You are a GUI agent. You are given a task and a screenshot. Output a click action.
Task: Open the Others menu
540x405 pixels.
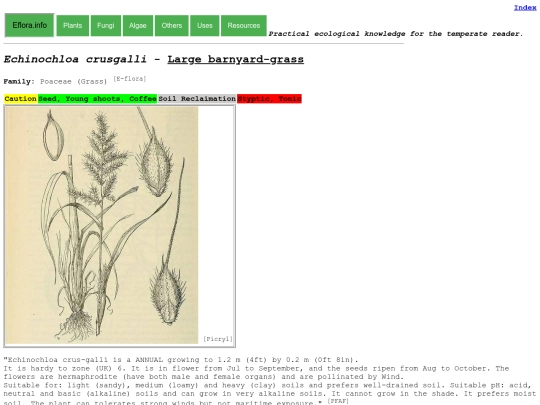(x=172, y=25)
